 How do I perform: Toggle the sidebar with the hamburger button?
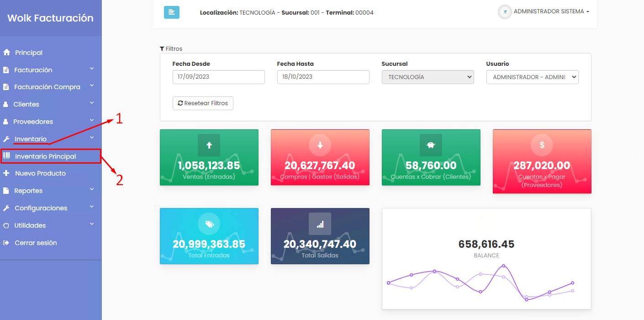(x=172, y=12)
